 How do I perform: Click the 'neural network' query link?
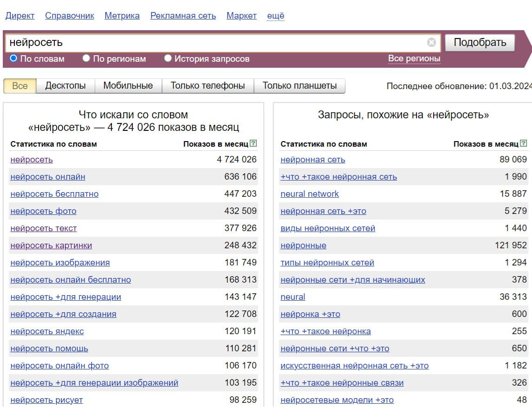[310, 194]
